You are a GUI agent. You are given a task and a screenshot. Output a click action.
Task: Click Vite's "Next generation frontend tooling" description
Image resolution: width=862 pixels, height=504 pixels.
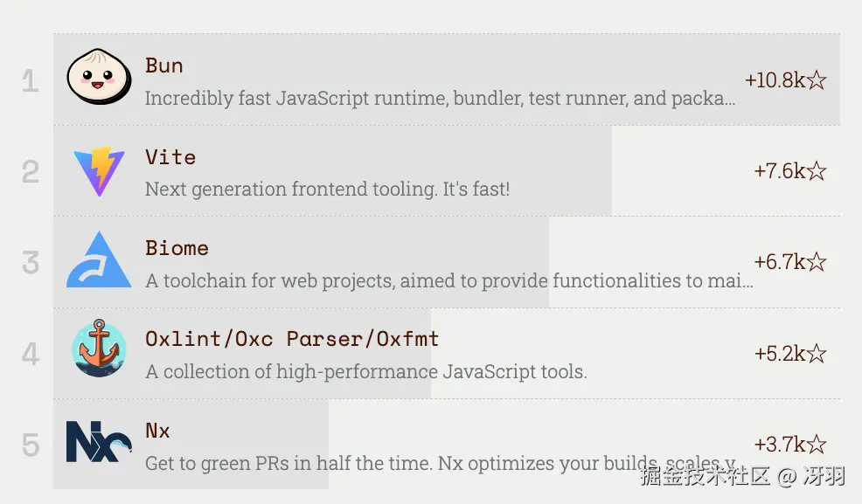(327, 190)
